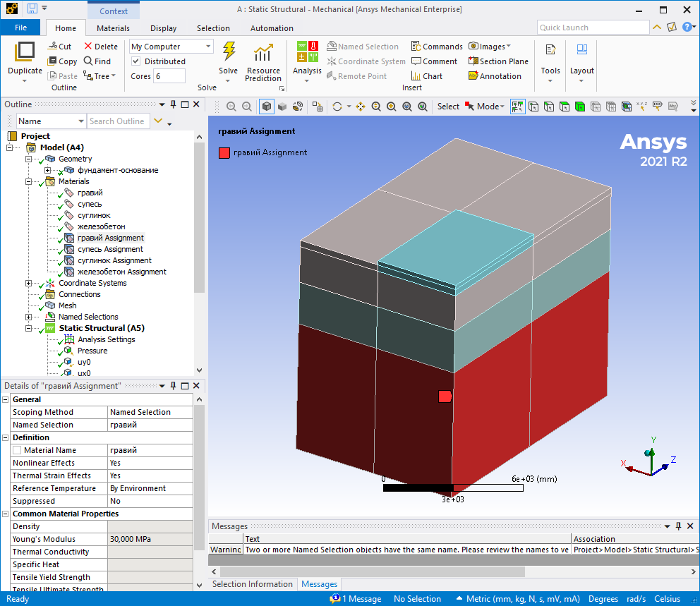Click the Duplicate icon
Image resolution: width=700 pixels, height=606 pixels.
25,51
